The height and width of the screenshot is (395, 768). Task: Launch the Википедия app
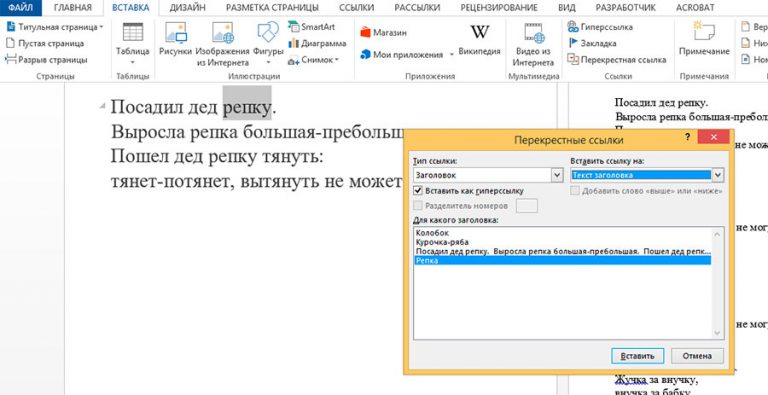coord(480,41)
